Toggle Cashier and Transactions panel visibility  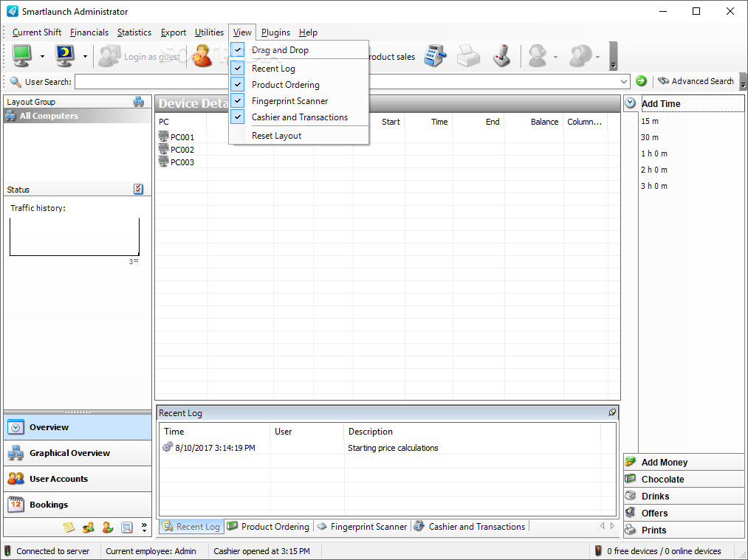[x=300, y=117]
